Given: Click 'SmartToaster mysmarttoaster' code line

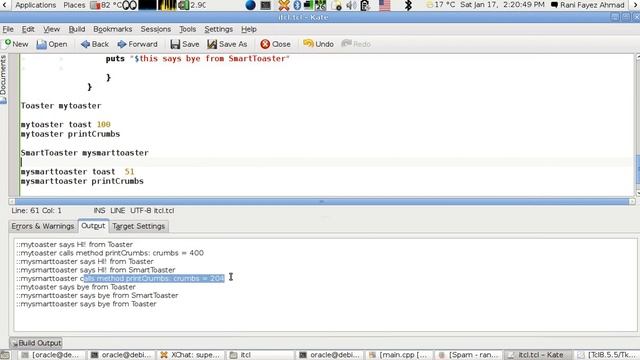Looking at the screenshot, I should [x=84, y=153].
